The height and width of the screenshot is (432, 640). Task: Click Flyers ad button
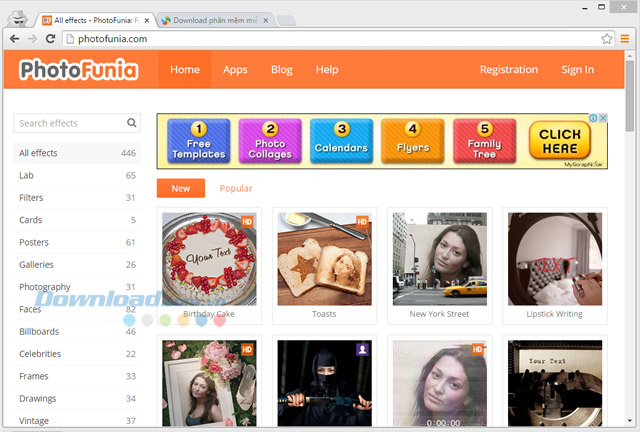point(413,141)
